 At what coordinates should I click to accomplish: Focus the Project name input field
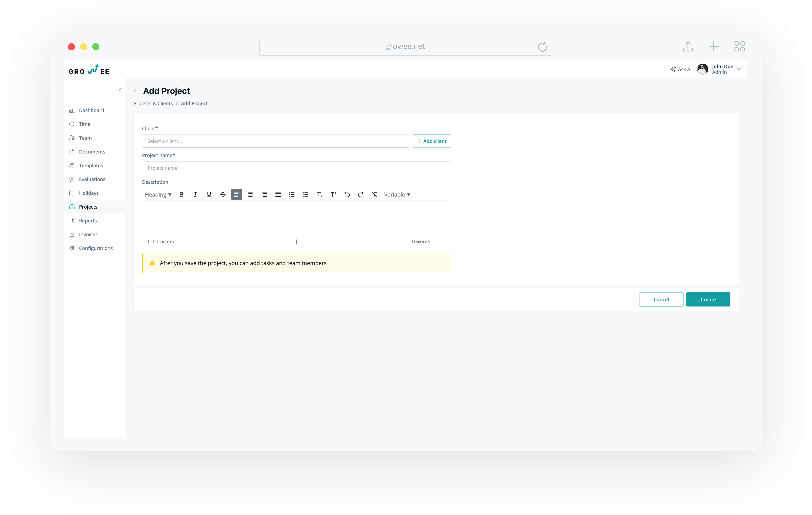[296, 168]
